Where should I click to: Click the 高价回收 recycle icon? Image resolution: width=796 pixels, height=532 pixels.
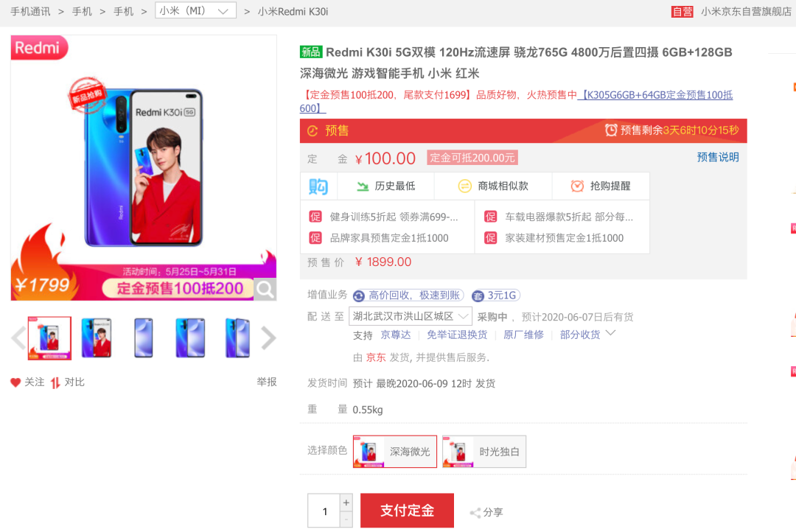click(x=359, y=296)
